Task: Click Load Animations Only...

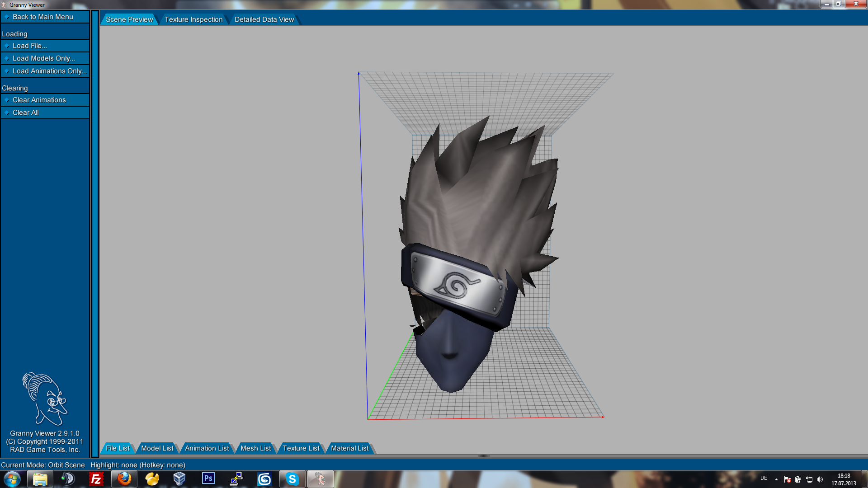Action: [45, 71]
